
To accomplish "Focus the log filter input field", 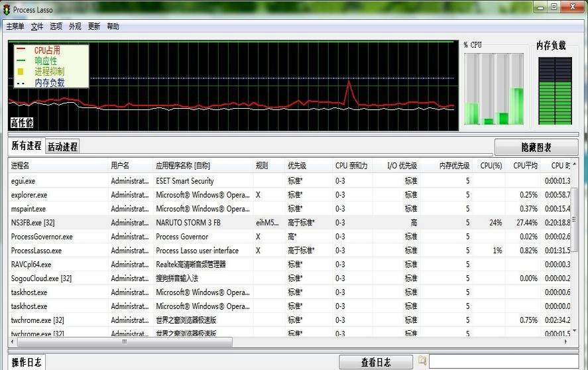I will point(504,362).
